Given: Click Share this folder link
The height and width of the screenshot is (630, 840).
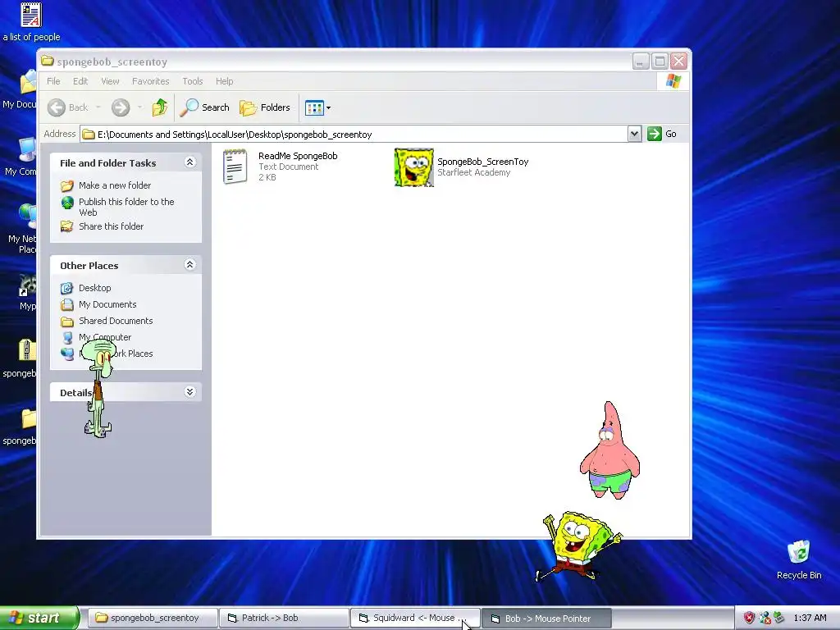Looking at the screenshot, I should (x=111, y=226).
